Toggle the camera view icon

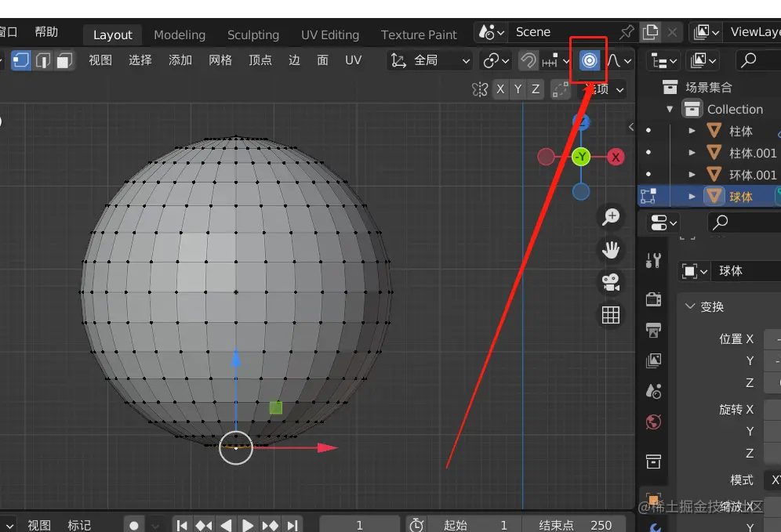(x=610, y=282)
